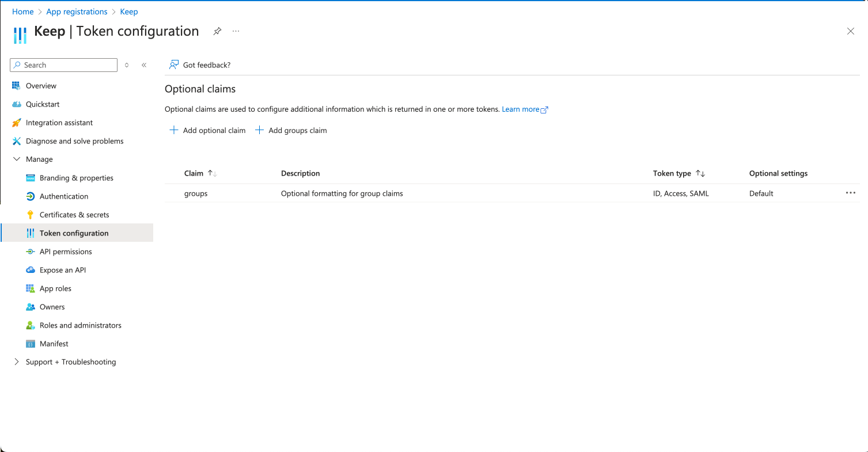Click the App roles grid icon
This screenshot has height=452, width=868.
31,288
